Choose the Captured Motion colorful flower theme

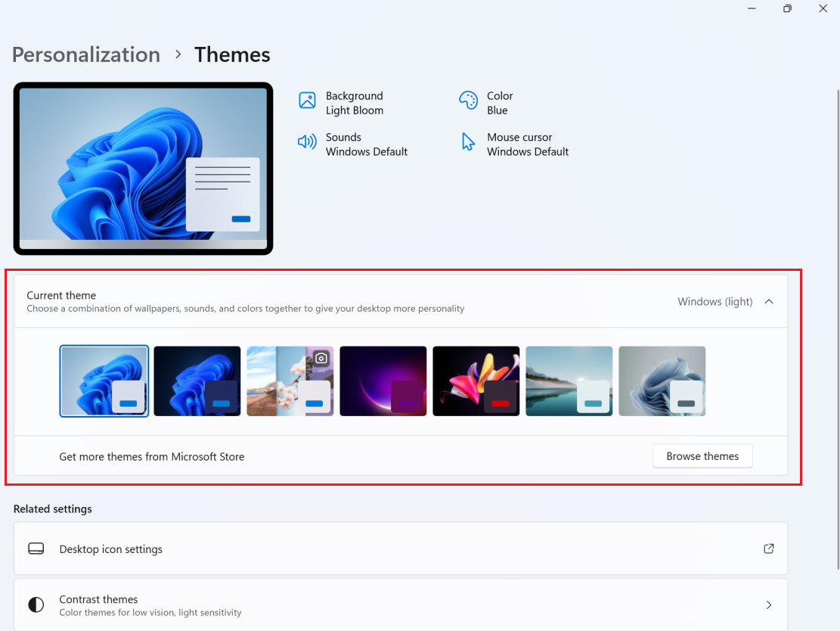click(476, 381)
